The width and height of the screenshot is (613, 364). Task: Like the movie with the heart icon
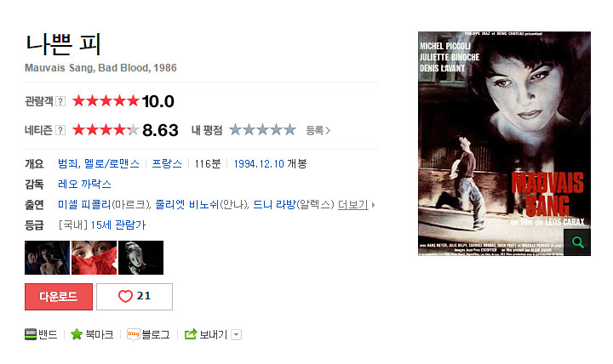125,297
